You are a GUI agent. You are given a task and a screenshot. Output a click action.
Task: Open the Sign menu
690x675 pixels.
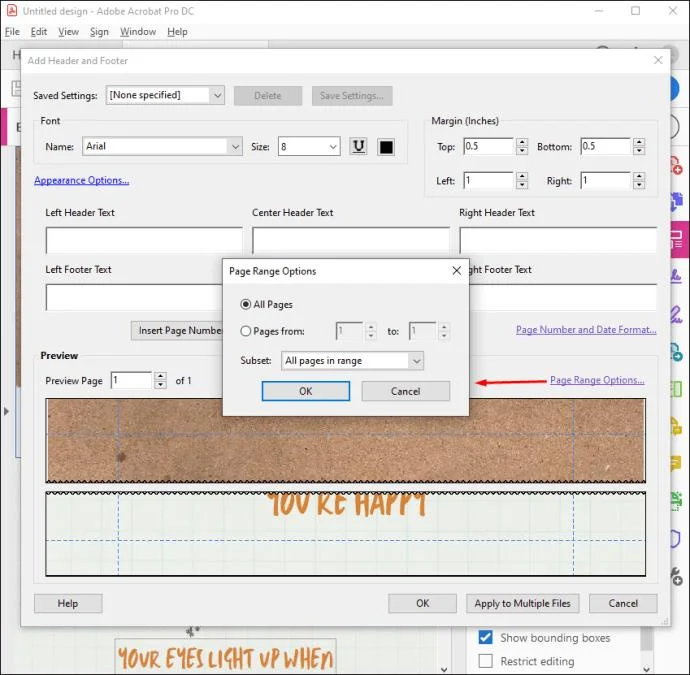click(99, 32)
